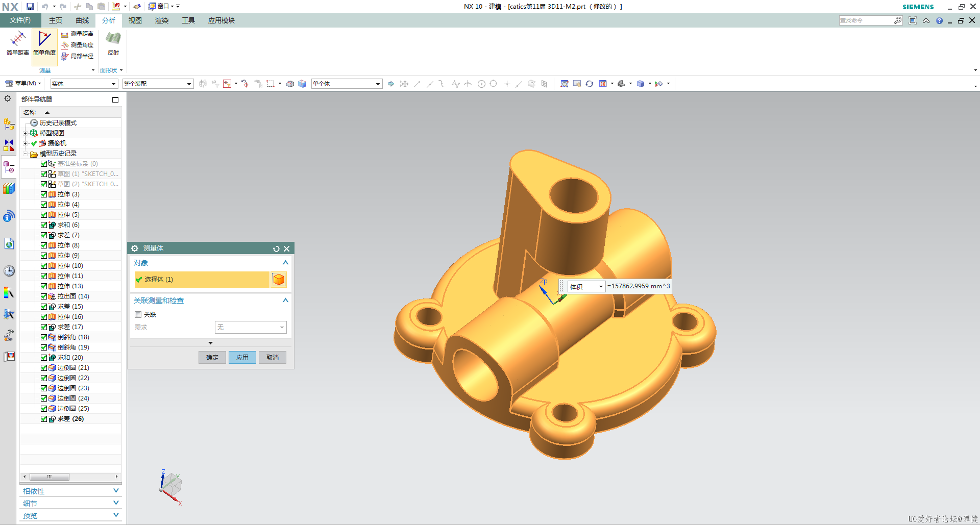Click the rotate view icon in view toolbar
Viewport: 980px width, 525px height.
pos(589,84)
